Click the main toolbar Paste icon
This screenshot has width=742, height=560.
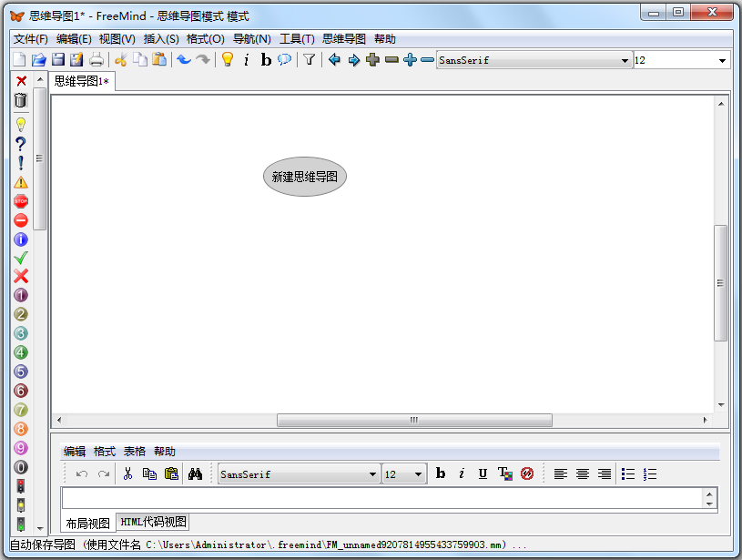click(159, 60)
